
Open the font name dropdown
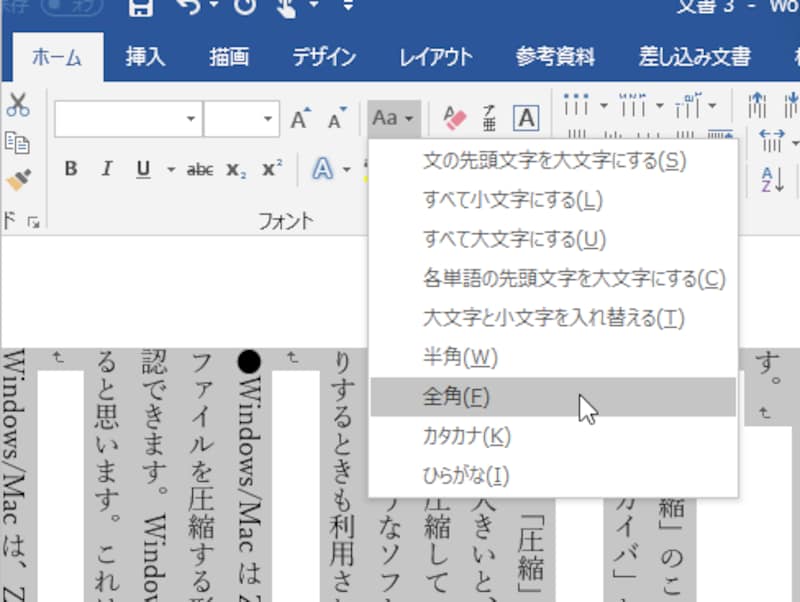click(193, 120)
